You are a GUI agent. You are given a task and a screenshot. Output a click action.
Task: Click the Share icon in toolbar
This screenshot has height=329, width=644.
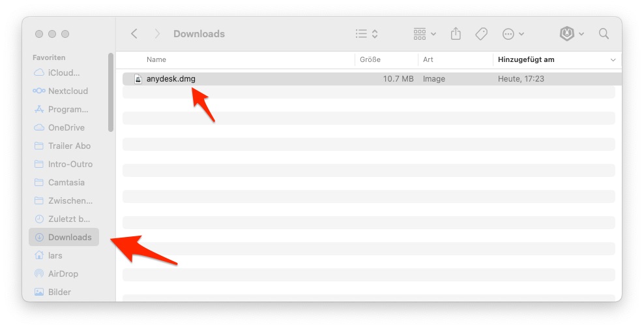(456, 34)
